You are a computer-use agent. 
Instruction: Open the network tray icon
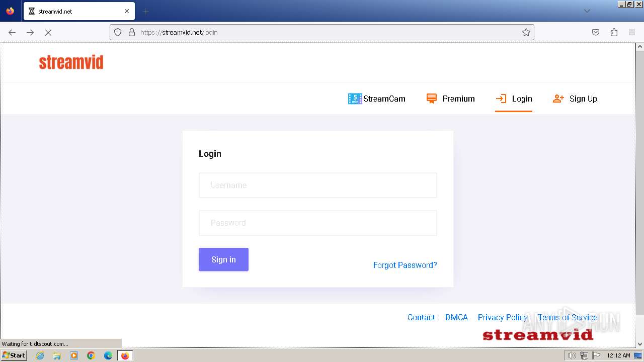click(584, 355)
